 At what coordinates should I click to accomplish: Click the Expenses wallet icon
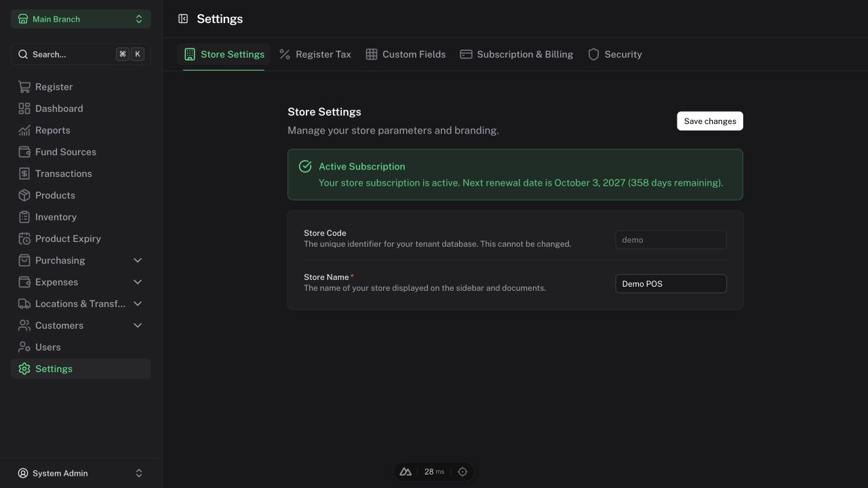(x=24, y=282)
